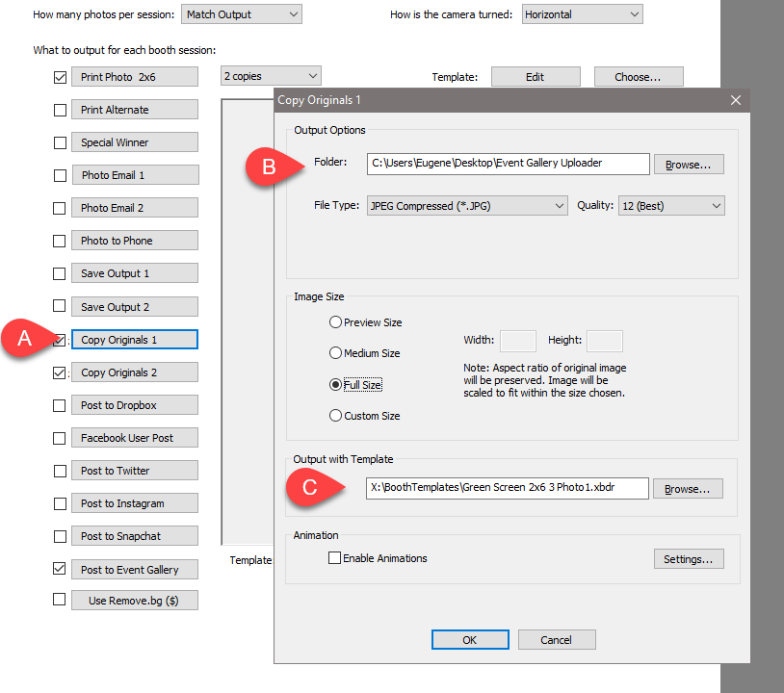Viewport: 784px width, 693px height.
Task: Click the Post to Dropbox button
Action: (134, 405)
